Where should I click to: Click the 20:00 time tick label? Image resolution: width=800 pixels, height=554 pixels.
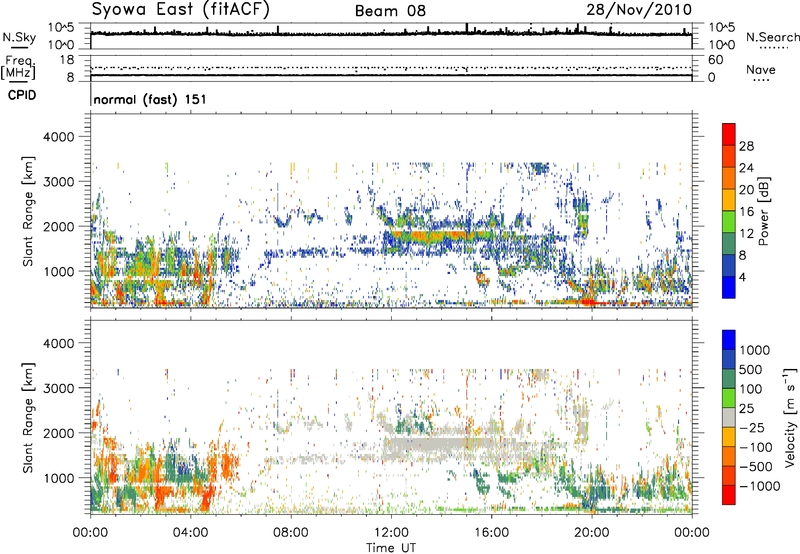(x=591, y=533)
